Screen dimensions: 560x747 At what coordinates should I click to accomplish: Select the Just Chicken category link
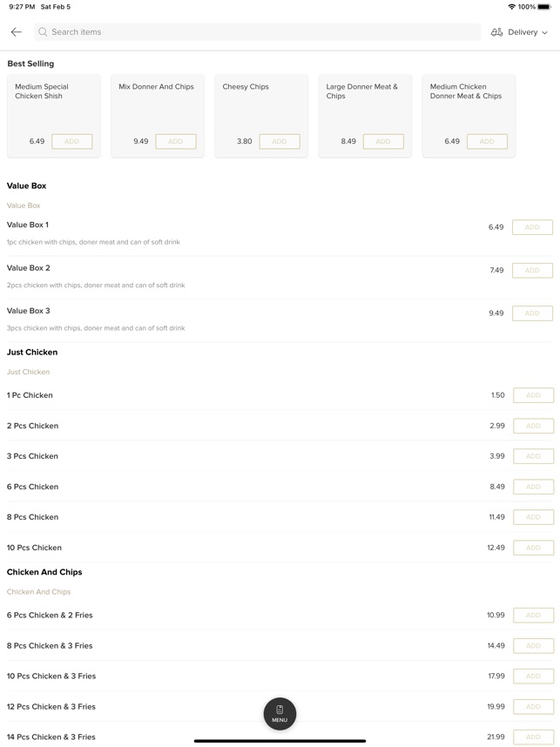[x=29, y=372]
